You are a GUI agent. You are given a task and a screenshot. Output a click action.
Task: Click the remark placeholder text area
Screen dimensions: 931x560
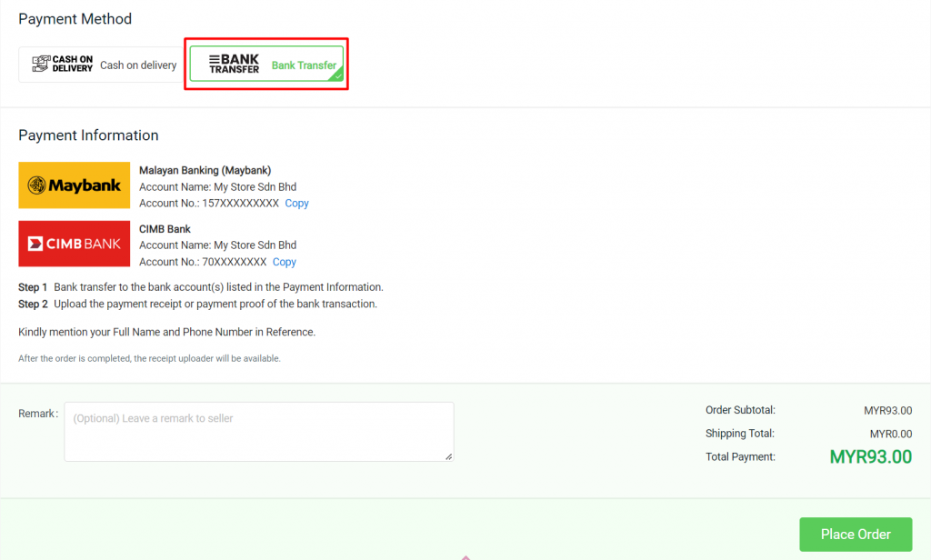click(182, 418)
